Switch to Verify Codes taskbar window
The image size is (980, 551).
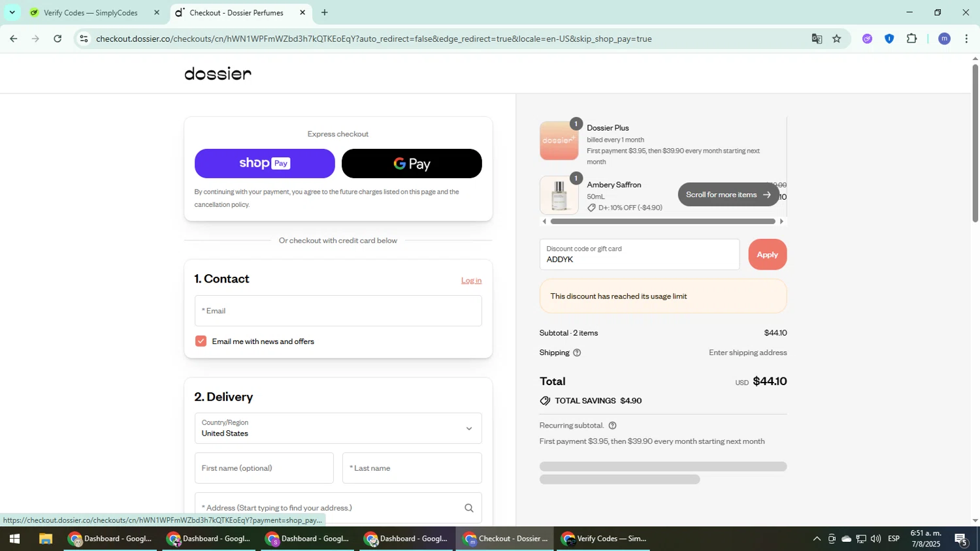pos(604,539)
